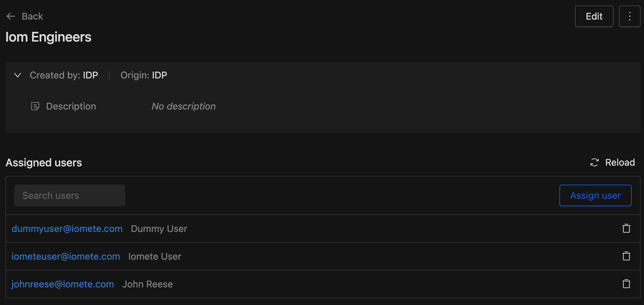Click trash icon for John Reese

pyautogui.click(x=626, y=284)
